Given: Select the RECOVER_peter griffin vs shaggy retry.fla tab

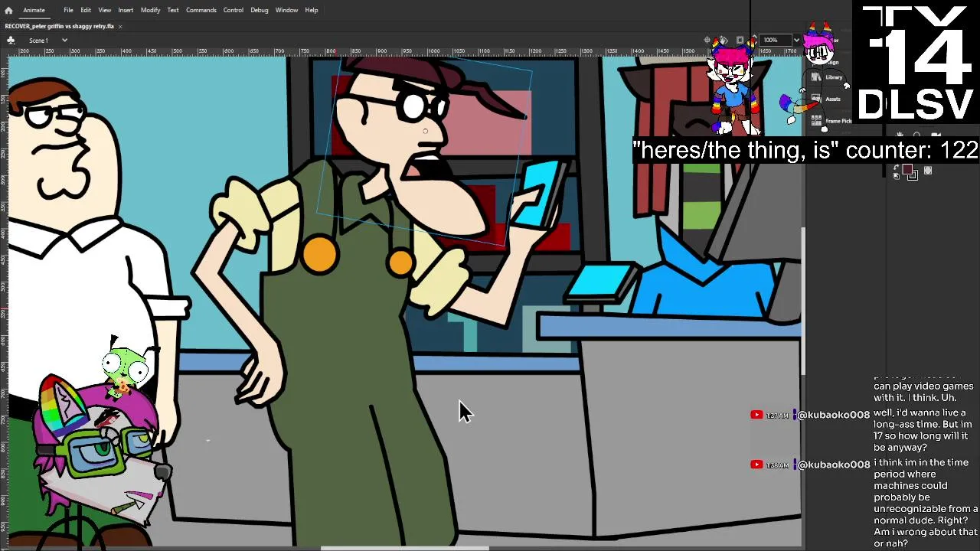Looking at the screenshot, I should [60, 26].
